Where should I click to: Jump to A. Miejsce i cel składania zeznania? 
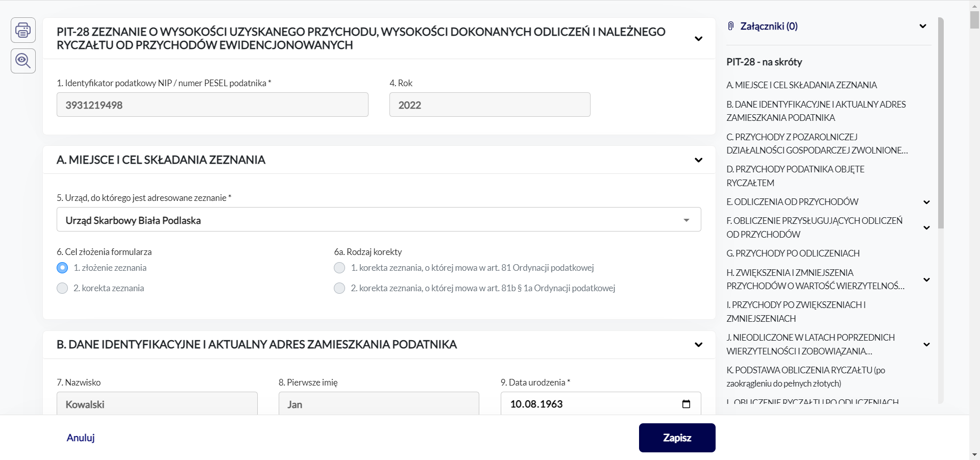pos(801,85)
